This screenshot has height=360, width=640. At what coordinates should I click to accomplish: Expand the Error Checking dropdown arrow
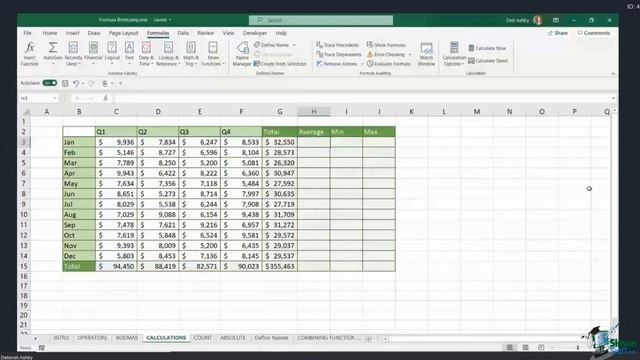pos(410,54)
